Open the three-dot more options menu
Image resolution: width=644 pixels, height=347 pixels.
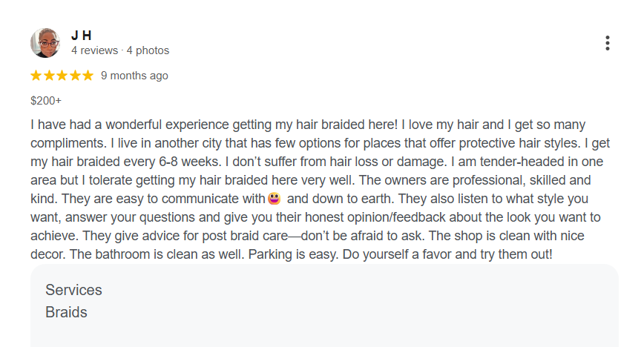coord(607,43)
